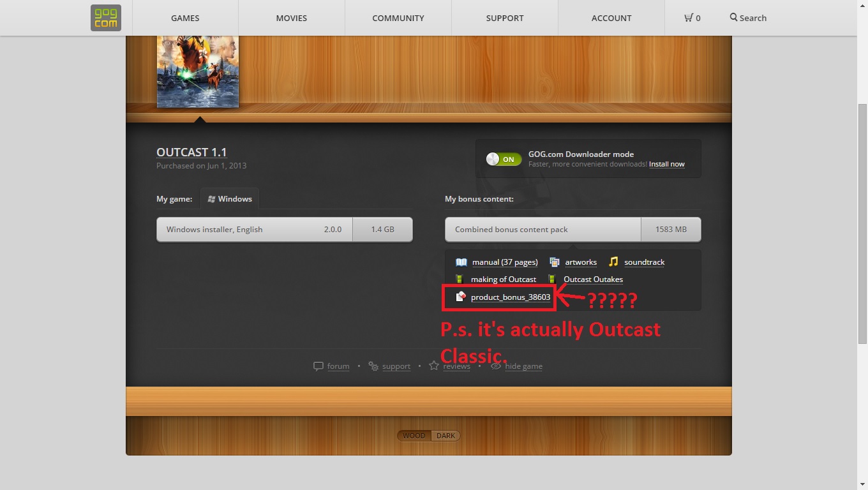Switch shelf theme to DARK
The image size is (868, 490).
445,436
